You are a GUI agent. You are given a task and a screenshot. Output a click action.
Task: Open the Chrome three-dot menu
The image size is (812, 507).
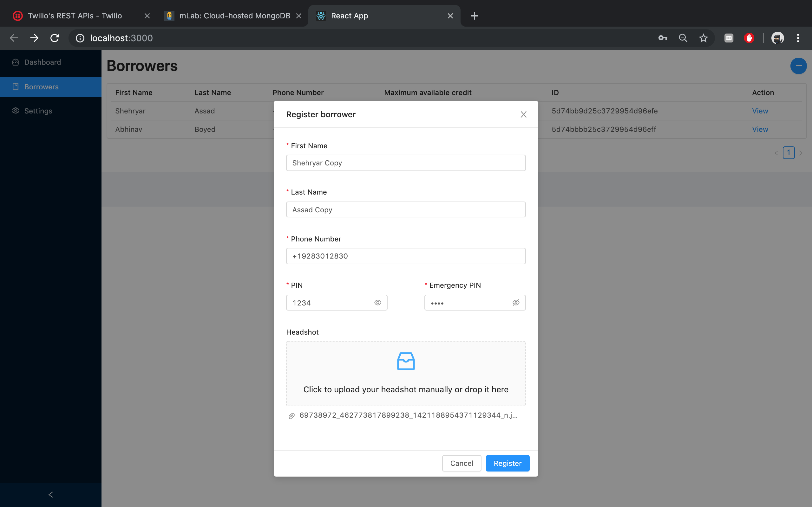798,38
